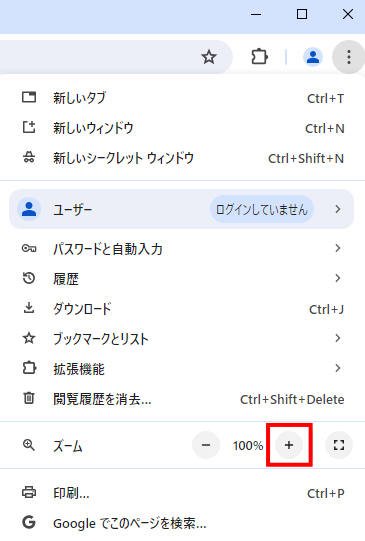Choose 新しいシークレット ウィンドウ
Viewport: 365px width, 541px height.
(182, 158)
